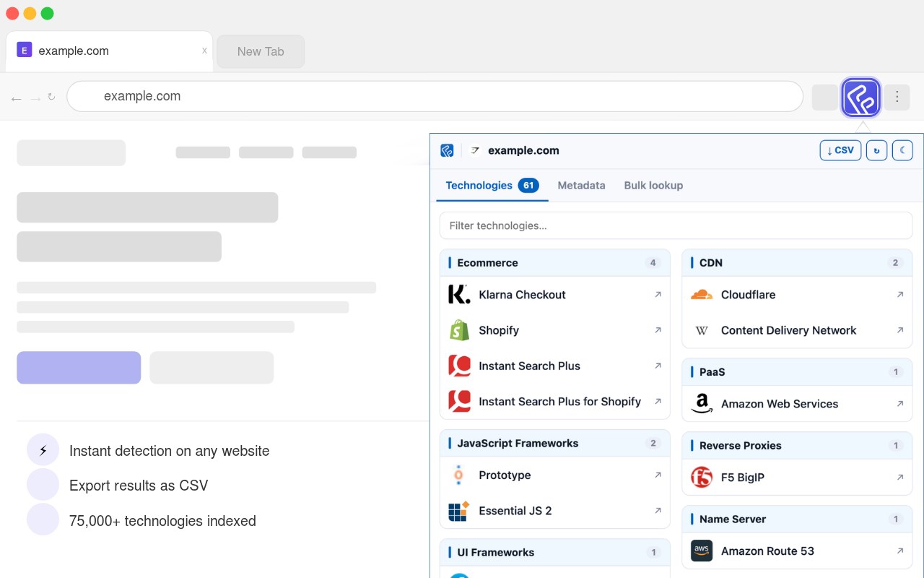Click the "Klarna Checkout" technology name
Screen dimensions: 924x578
[522, 295]
